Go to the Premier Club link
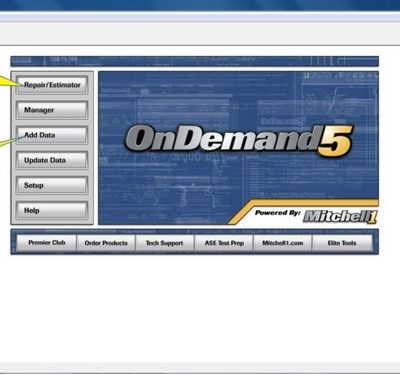This screenshot has height=375, width=400. pyautogui.click(x=47, y=243)
